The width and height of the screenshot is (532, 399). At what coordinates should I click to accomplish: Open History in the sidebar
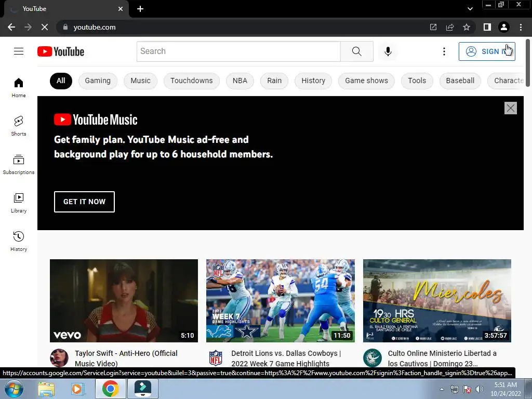click(x=19, y=241)
